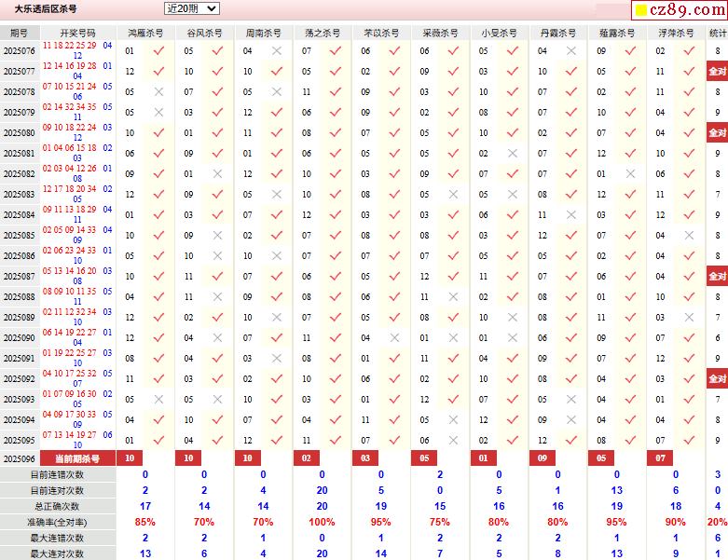
Task: Click the 小旻杀号 column header
Action: tap(499, 33)
